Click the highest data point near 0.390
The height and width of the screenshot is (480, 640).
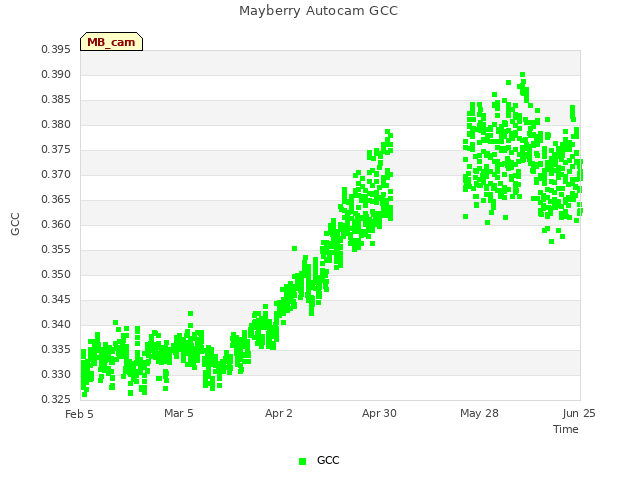[x=522, y=75]
